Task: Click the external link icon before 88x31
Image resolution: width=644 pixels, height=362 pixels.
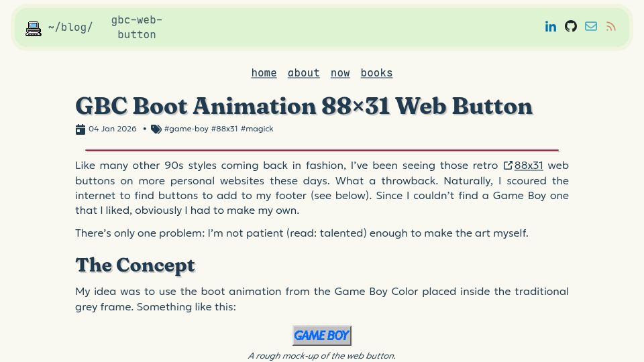Action: (x=508, y=166)
